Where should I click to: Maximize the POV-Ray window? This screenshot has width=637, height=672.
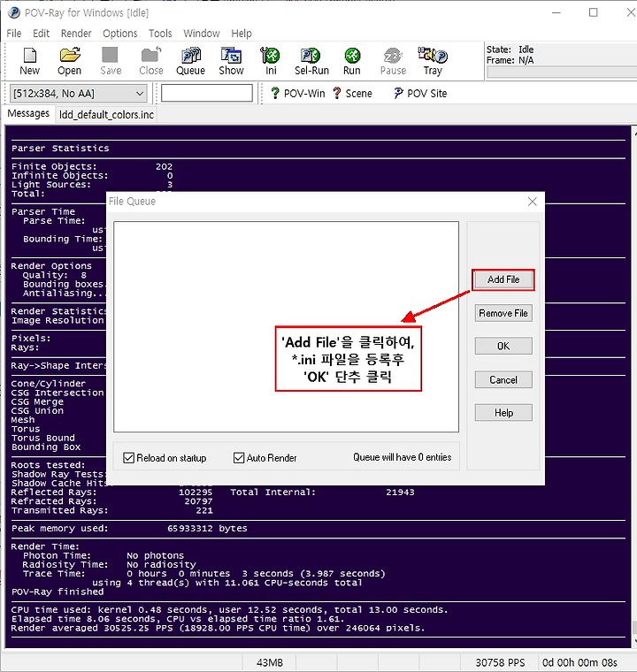594,13
